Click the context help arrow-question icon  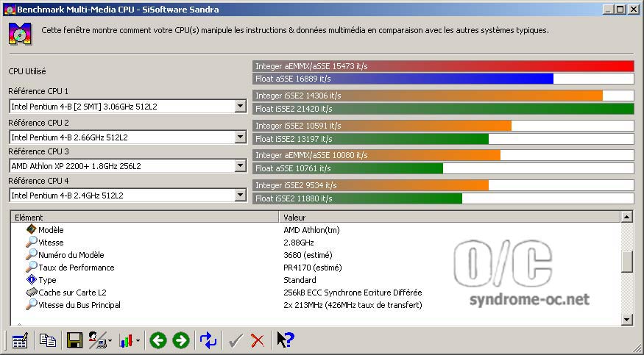[286, 340]
